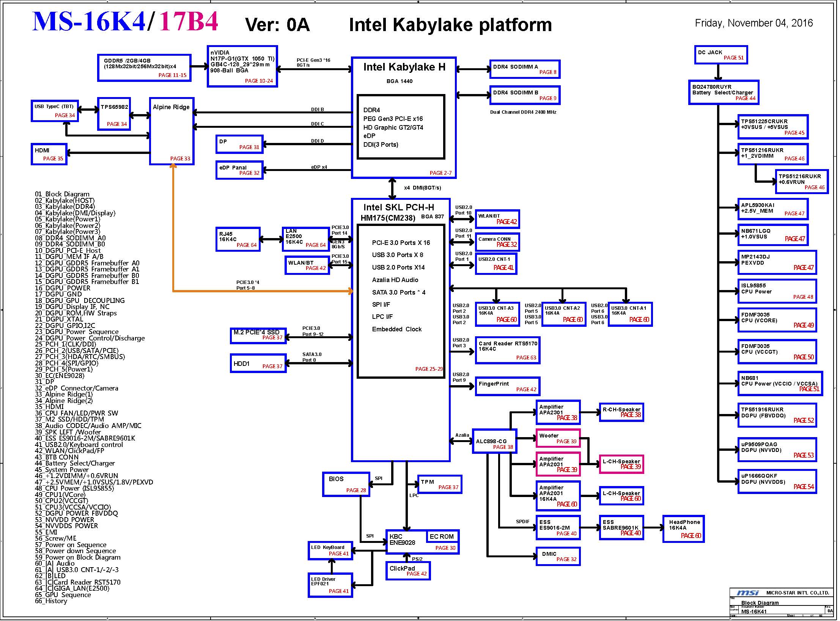Click the "Alpine Ridge" label

(171, 107)
